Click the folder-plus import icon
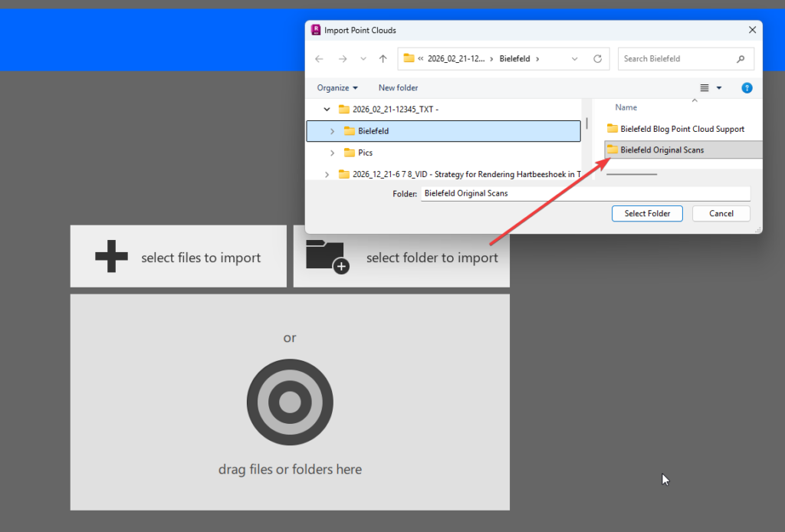The image size is (785, 532). [x=327, y=257]
